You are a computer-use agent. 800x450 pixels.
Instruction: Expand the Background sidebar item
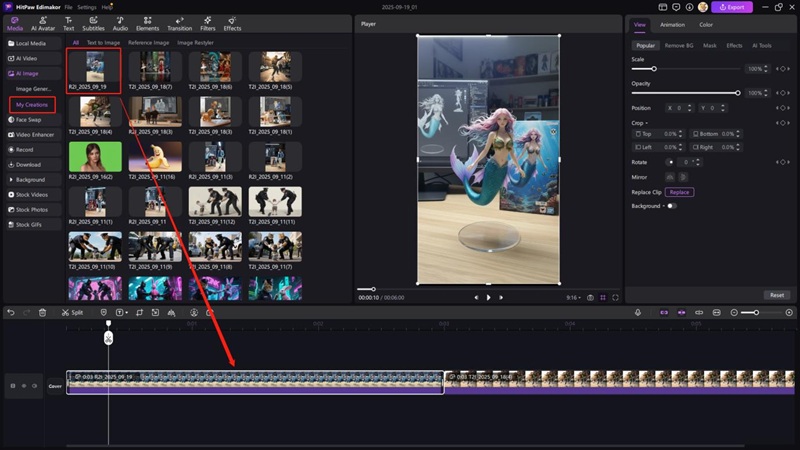point(33,180)
